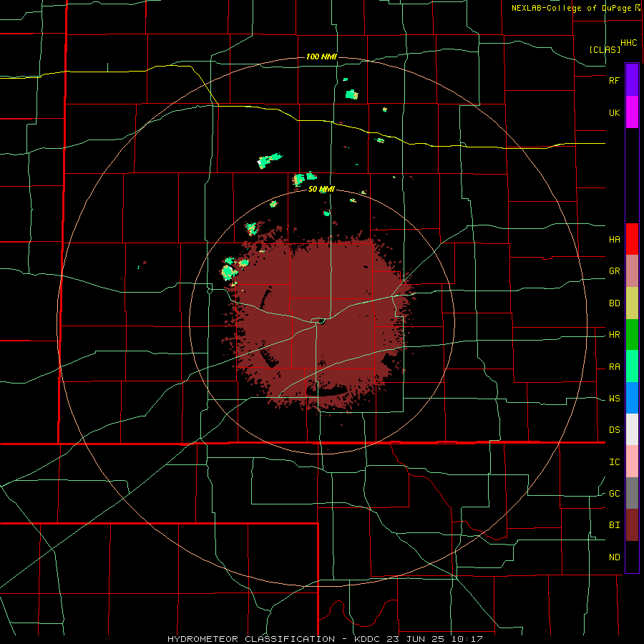Click the 'DS' legend label
The height and width of the screenshot is (644, 644).
614,430
